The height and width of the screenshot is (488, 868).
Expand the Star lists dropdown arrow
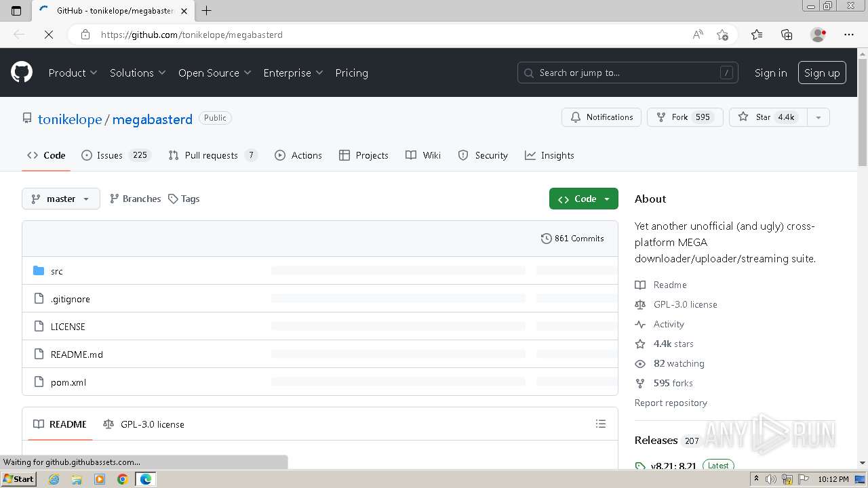(x=818, y=117)
